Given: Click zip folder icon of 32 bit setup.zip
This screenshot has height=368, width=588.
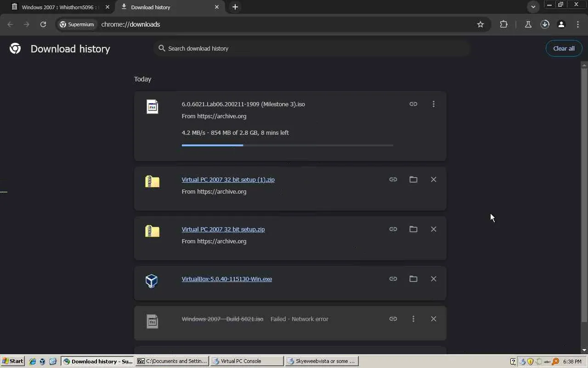Looking at the screenshot, I should tap(152, 231).
